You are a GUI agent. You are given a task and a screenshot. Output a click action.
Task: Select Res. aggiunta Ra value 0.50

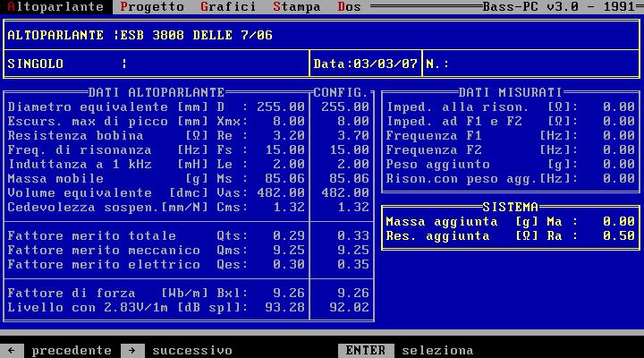tap(619, 236)
